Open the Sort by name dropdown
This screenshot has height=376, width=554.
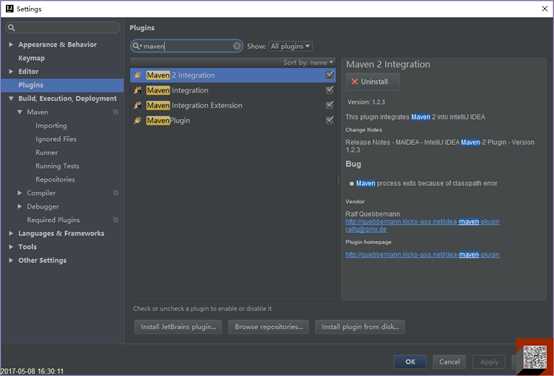pyautogui.click(x=308, y=62)
